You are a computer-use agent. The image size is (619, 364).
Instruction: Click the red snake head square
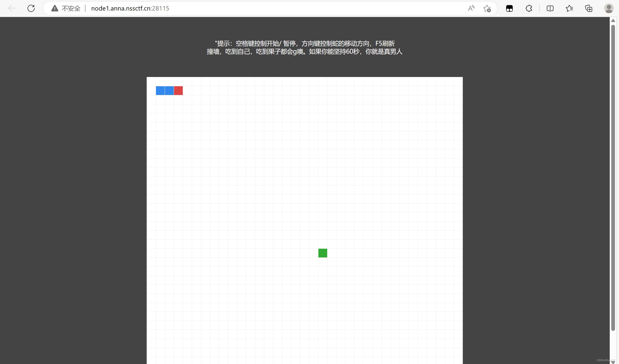click(178, 90)
